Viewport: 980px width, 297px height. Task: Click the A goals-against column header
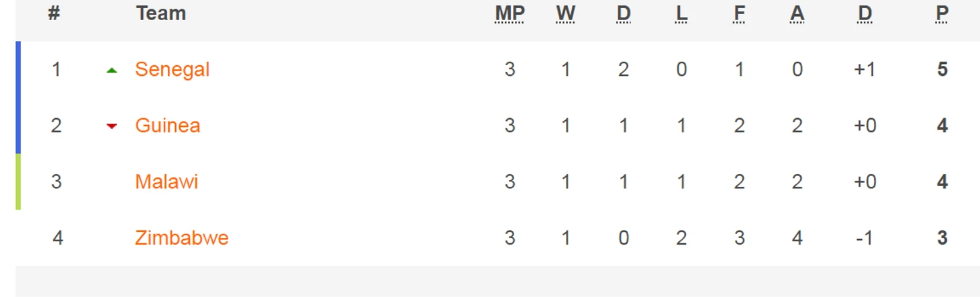[797, 13]
